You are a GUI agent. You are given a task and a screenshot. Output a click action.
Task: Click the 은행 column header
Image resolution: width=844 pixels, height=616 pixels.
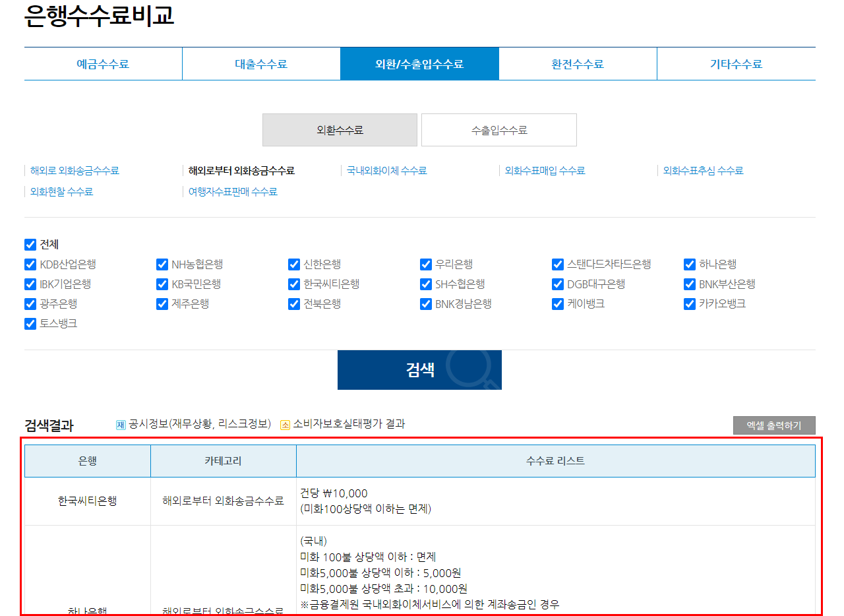pyautogui.click(x=88, y=461)
